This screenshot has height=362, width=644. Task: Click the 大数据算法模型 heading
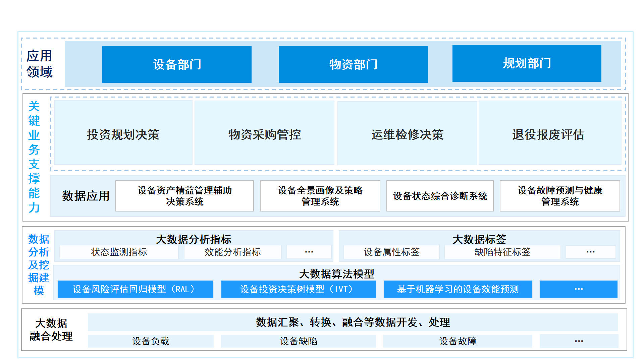click(336, 274)
